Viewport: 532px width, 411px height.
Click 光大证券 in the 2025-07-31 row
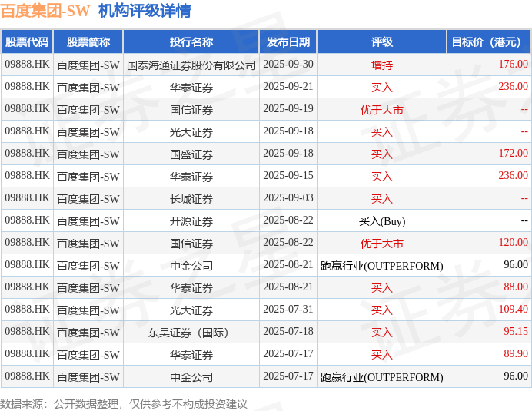(x=191, y=310)
